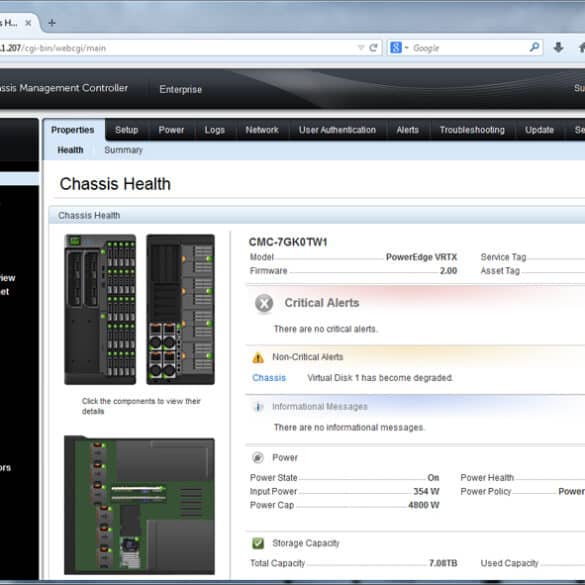Click the Power Policy label

pos(486,492)
